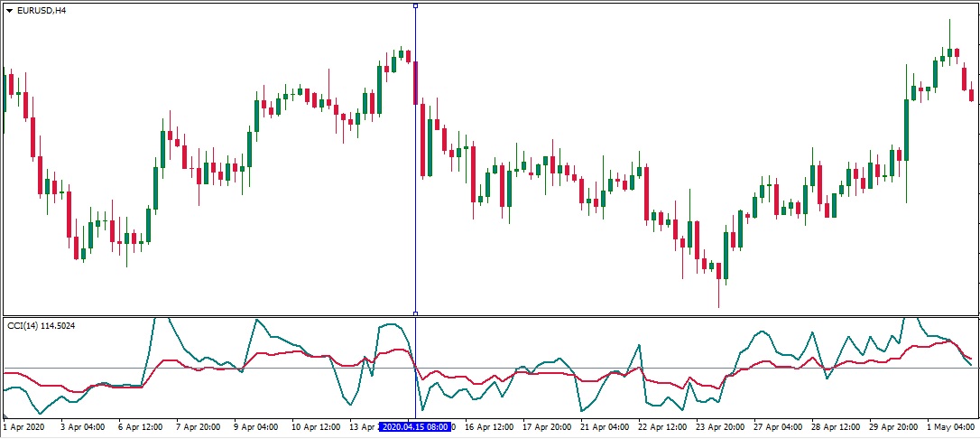Select the vertical line's bottom handle
Viewport: 980px width, 439px height.
click(416, 314)
